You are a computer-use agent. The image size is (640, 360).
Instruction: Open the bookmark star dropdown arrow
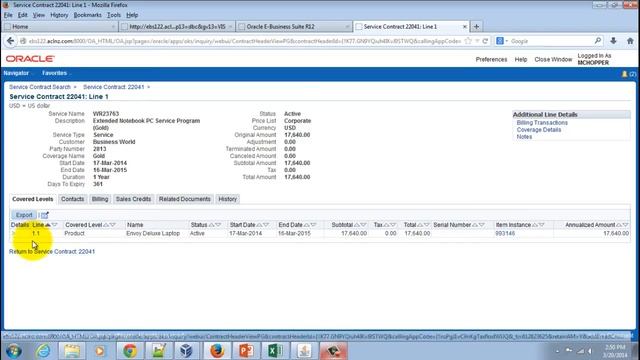[x=477, y=41]
